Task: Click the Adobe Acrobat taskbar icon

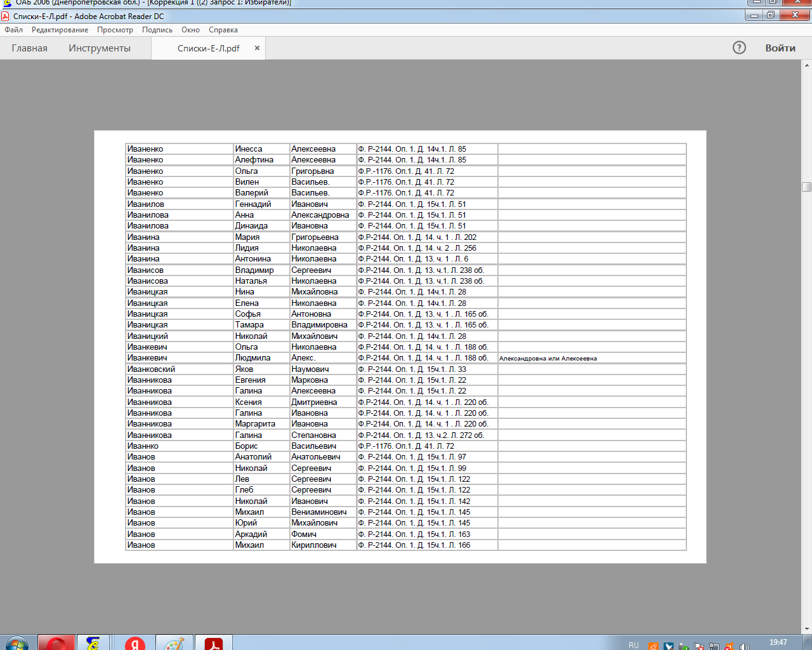Action: point(214,644)
